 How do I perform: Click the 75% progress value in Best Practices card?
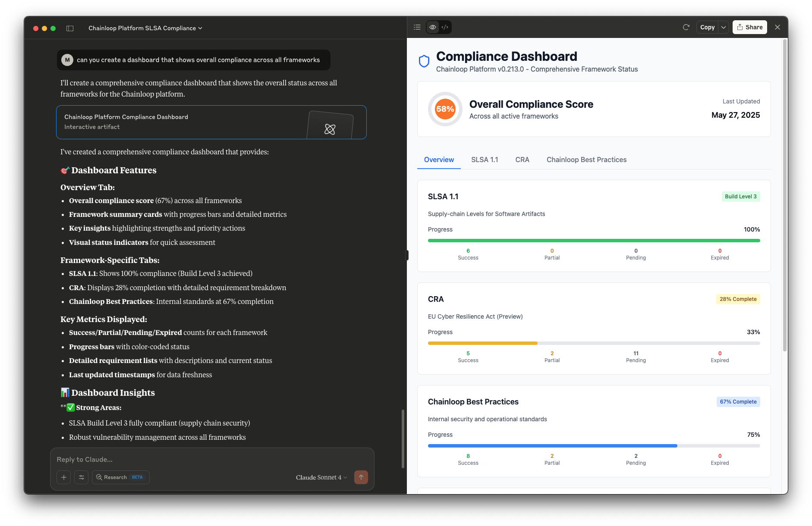(x=753, y=435)
